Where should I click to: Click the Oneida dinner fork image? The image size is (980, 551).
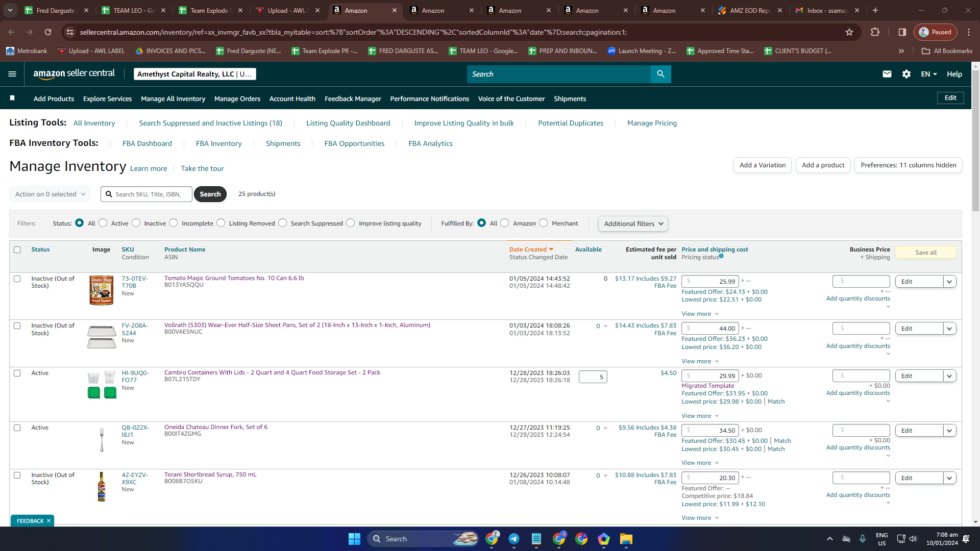click(102, 440)
